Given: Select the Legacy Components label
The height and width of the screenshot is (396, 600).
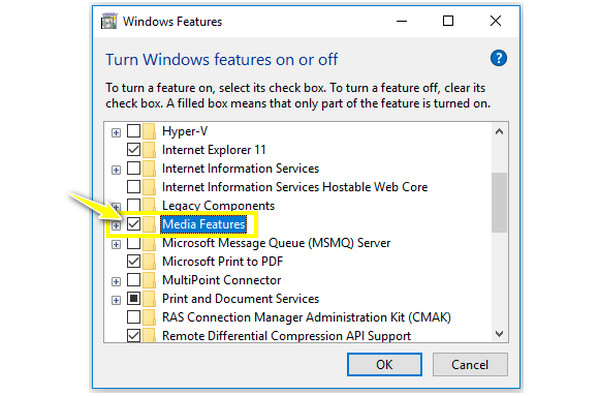Looking at the screenshot, I should 218,205.
